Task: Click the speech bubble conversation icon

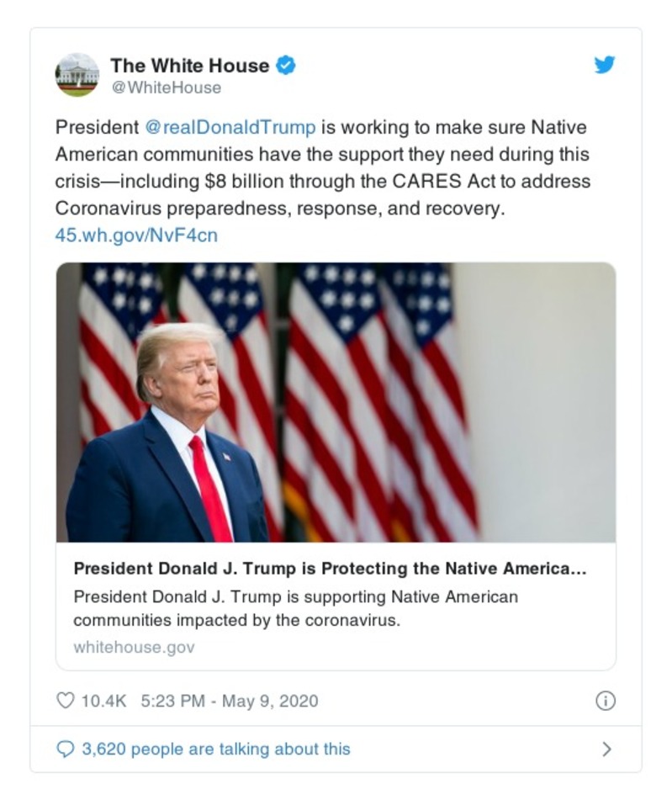Action: (x=66, y=747)
